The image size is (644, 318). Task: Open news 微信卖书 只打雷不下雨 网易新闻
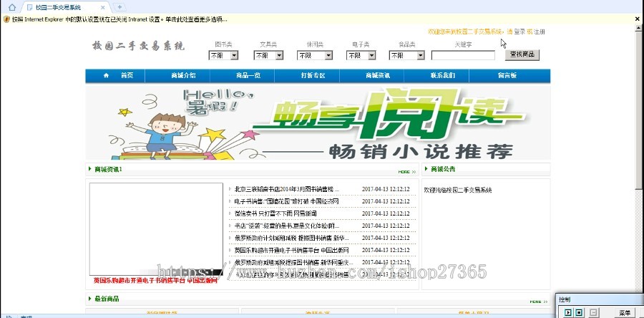[x=275, y=213]
